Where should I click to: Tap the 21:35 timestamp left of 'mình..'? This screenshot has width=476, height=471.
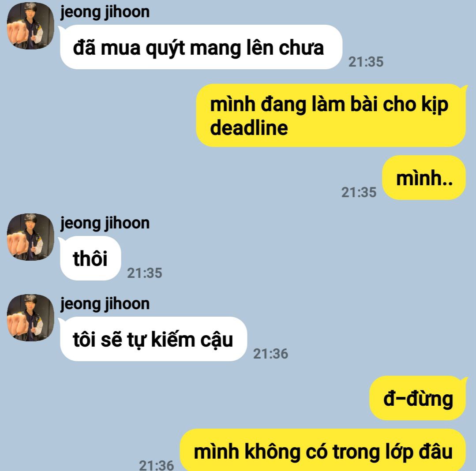(x=359, y=192)
